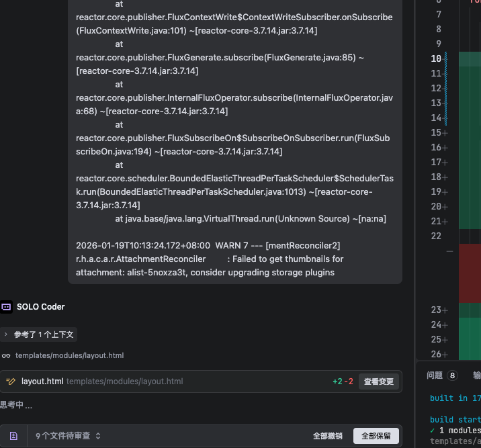
Task: Click the plus marker beside line 23
Action: (445, 310)
